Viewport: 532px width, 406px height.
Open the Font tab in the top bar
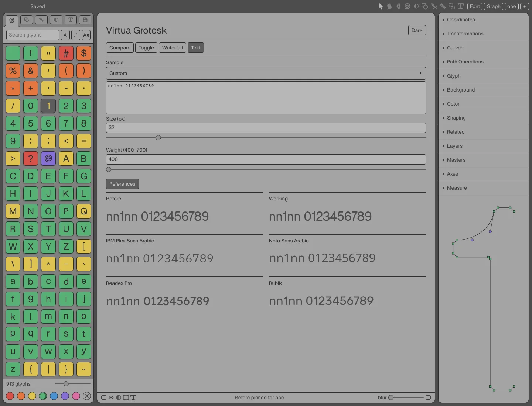[x=475, y=6]
